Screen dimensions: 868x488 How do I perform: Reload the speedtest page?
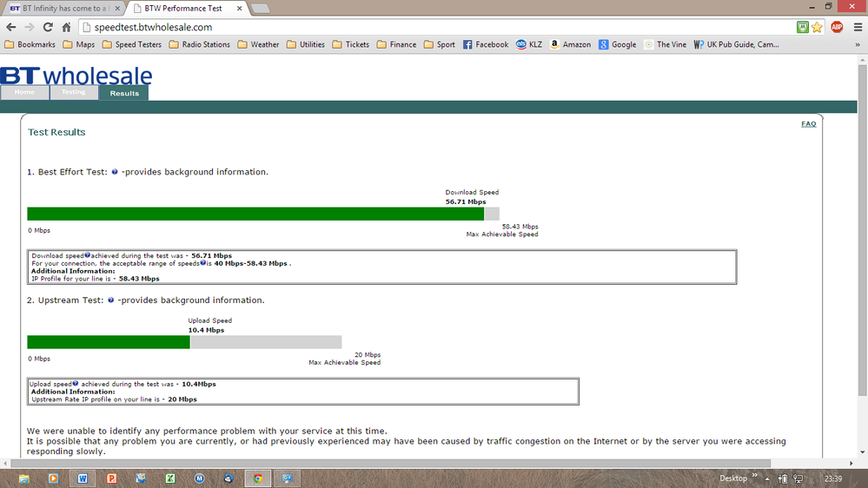(x=48, y=27)
